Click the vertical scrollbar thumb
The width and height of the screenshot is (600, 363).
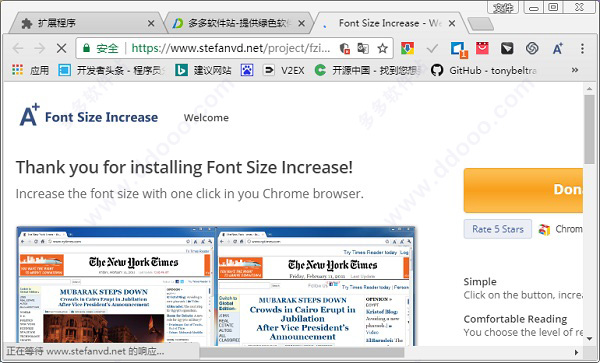(x=590, y=129)
